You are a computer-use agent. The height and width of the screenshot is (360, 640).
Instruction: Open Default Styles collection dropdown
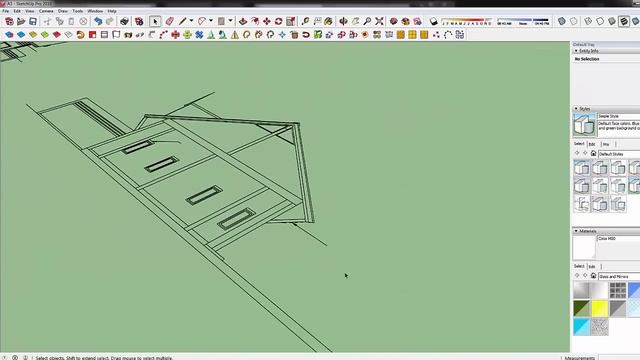(x=619, y=154)
